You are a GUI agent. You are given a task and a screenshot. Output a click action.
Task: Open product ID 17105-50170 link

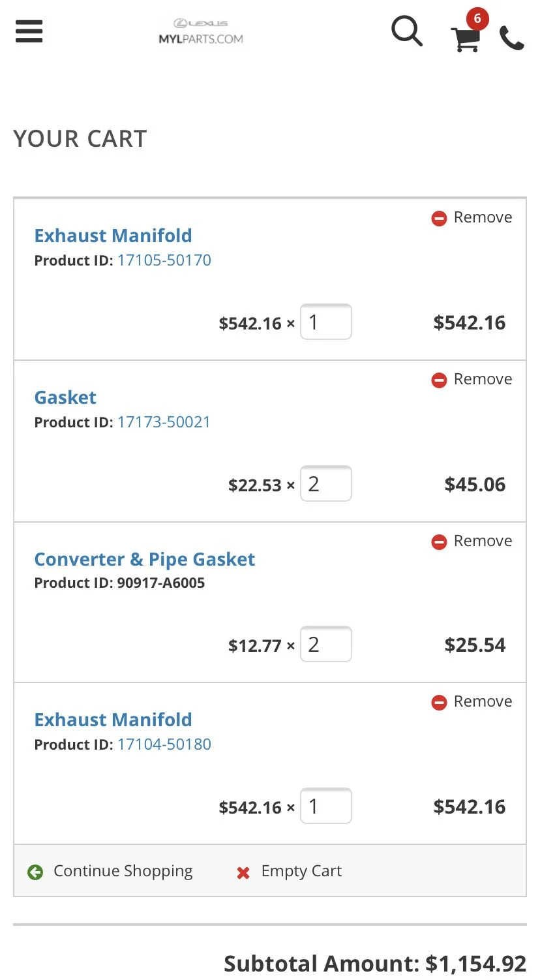(164, 260)
